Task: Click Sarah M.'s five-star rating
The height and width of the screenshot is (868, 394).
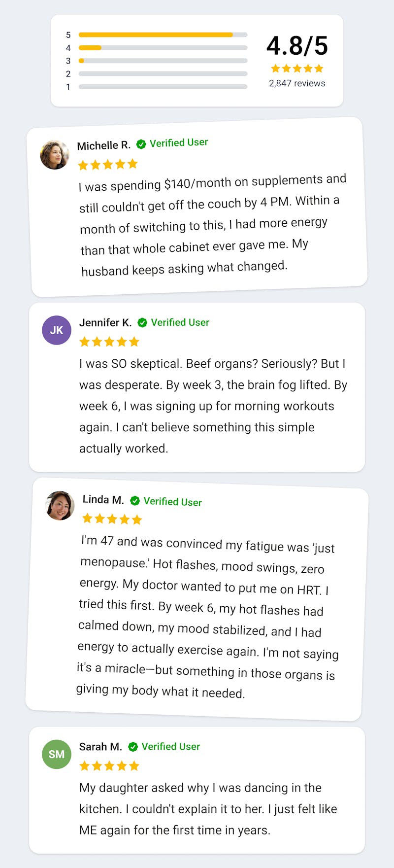Action: coord(109,765)
